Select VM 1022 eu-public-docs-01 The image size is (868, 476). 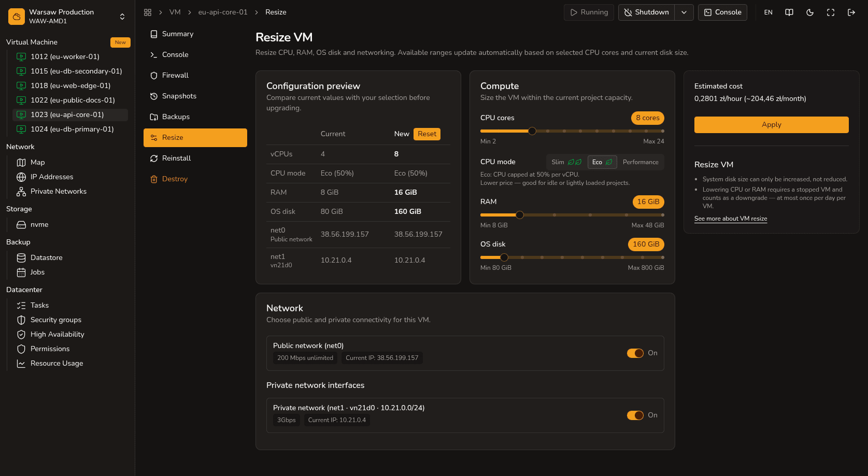pos(70,100)
